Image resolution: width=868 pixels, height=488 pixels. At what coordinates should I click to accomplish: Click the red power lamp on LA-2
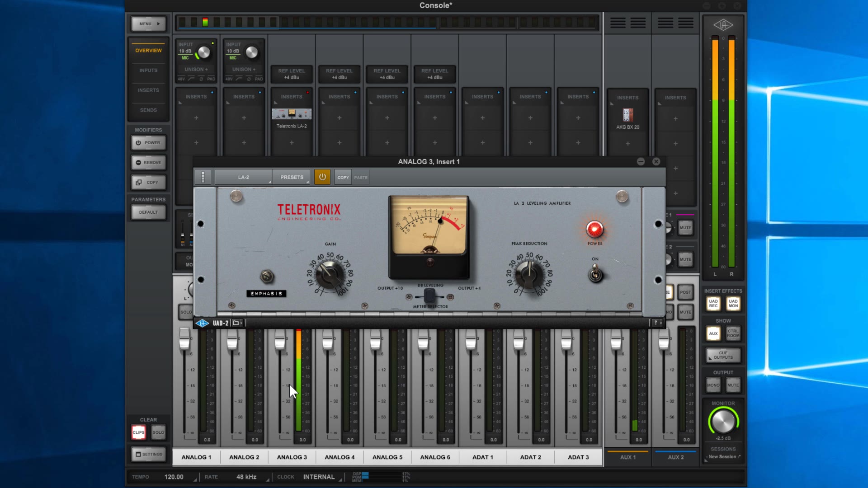click(x=594, y=229)
